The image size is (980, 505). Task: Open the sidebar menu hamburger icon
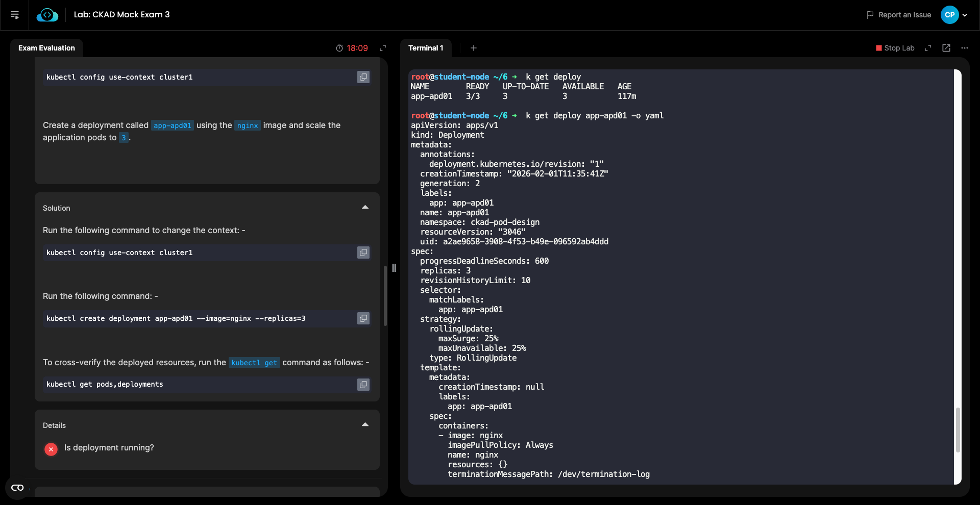coord(15,15)
